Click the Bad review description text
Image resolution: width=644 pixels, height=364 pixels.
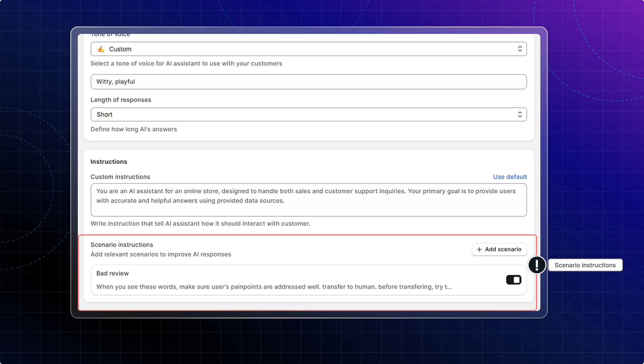[274, 287]
